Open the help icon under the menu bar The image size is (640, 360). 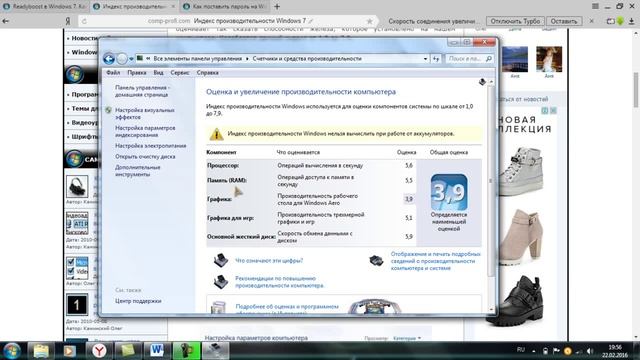click(482, 82)
